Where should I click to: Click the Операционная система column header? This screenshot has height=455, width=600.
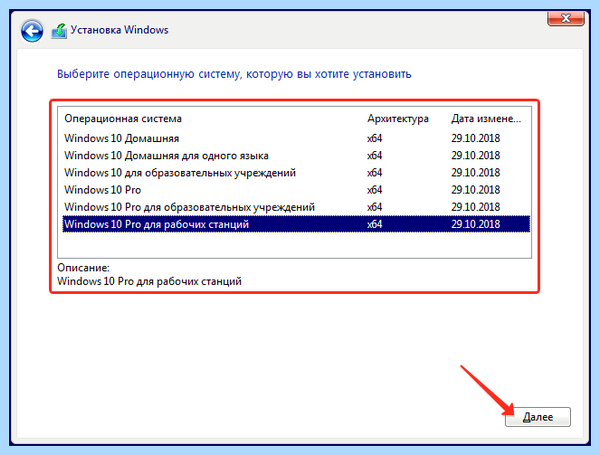123,119
